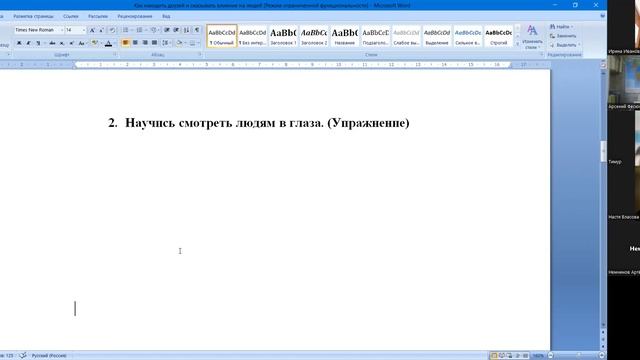Open the Выделить dropdown
This screenshot has width=640, height=360.
[x=565, y=45]
